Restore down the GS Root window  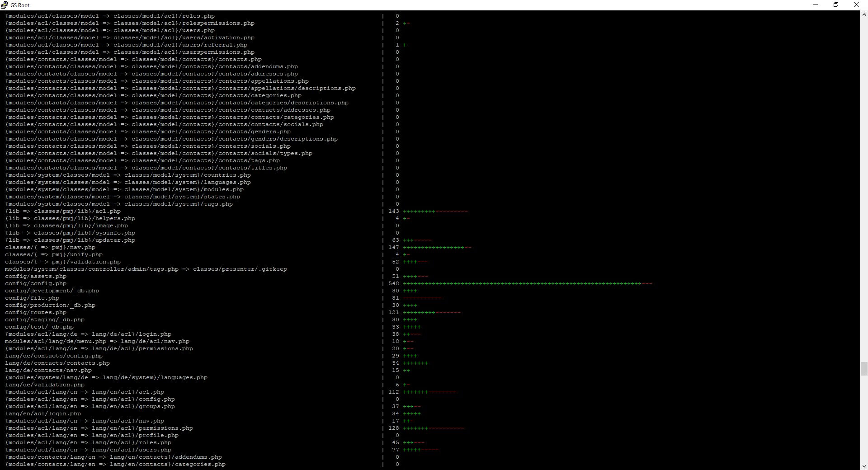(x=836, y=5)
